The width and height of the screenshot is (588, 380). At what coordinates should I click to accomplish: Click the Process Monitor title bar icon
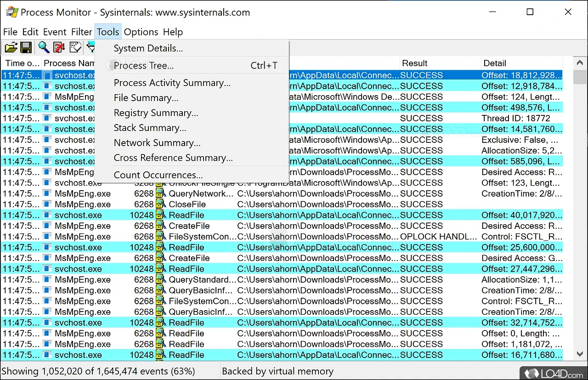(11, 12)
